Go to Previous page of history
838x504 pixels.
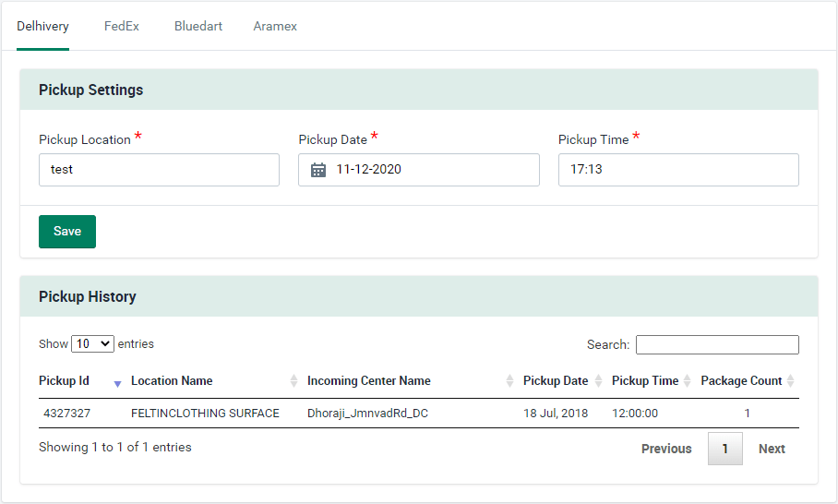[x=666, y=449]
